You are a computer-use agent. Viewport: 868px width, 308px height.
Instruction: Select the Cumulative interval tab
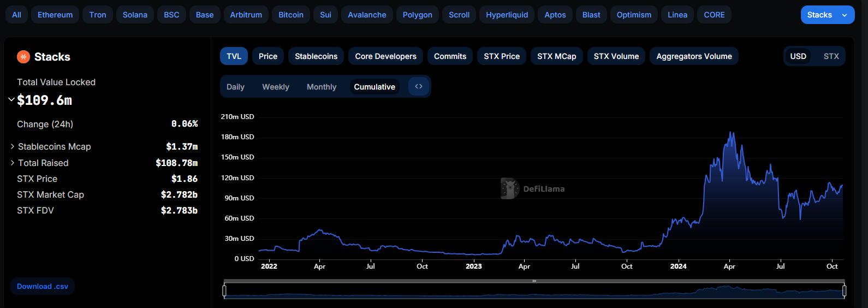pyautogui.click(x=374, y=87)
